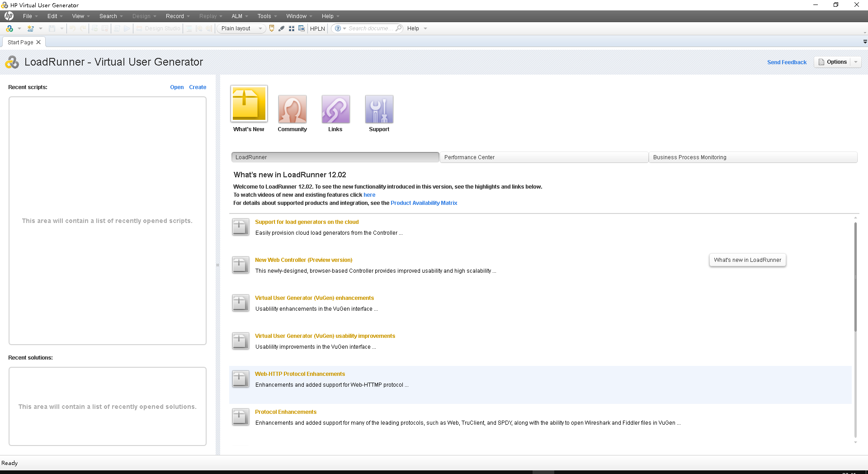
Task: Select the LoadRunner tab
Action: [335, 157]
